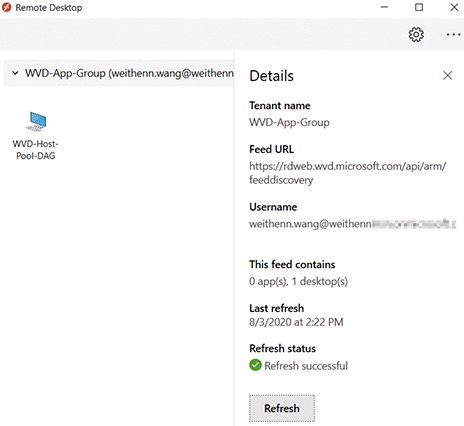Open the Settings gear icon
464x426 pixels.
[416, 34]
